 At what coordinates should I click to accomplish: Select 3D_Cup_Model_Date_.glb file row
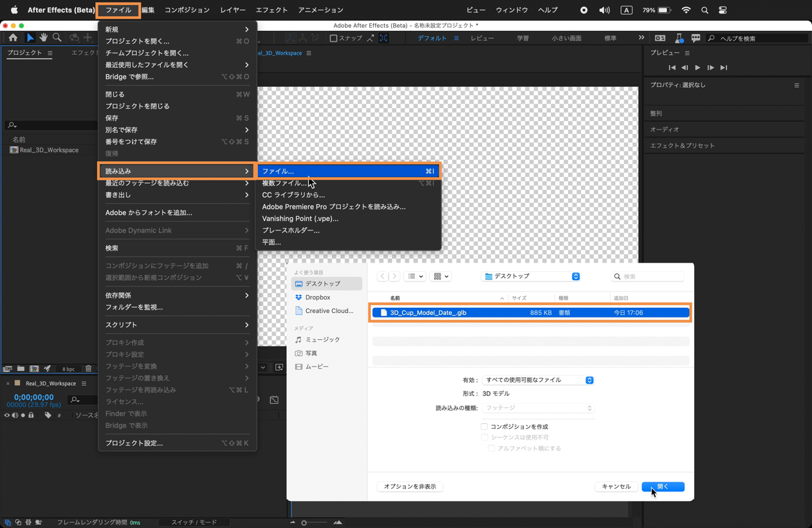[531, 313]
